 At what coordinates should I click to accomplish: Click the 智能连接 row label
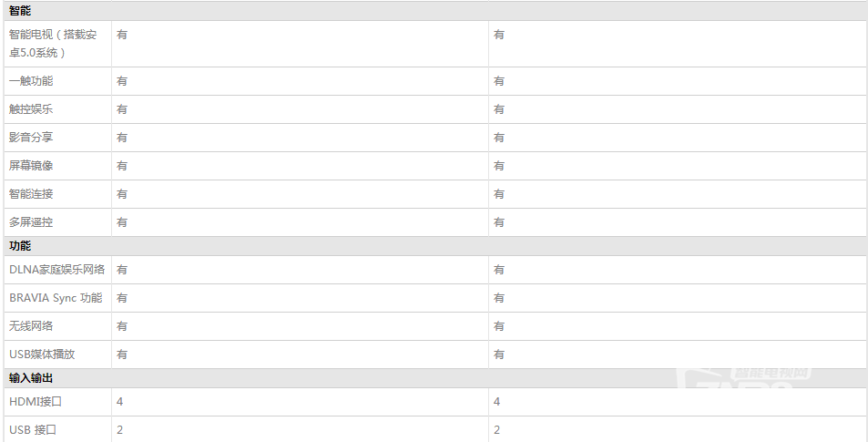31,194
